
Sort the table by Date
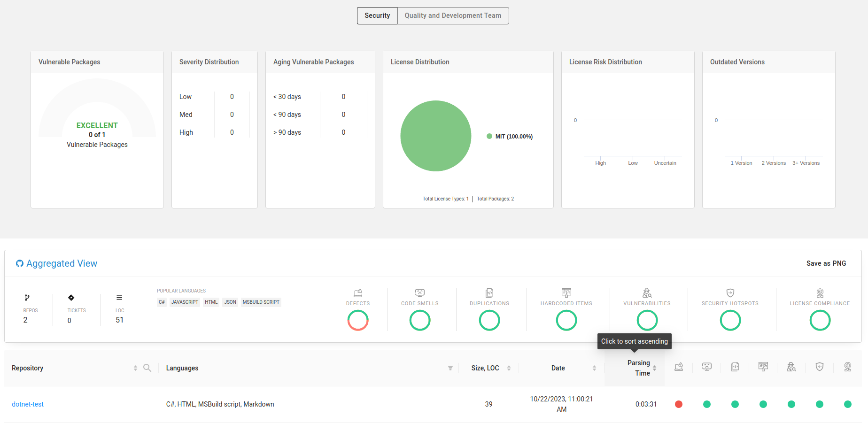pos(594,369)
